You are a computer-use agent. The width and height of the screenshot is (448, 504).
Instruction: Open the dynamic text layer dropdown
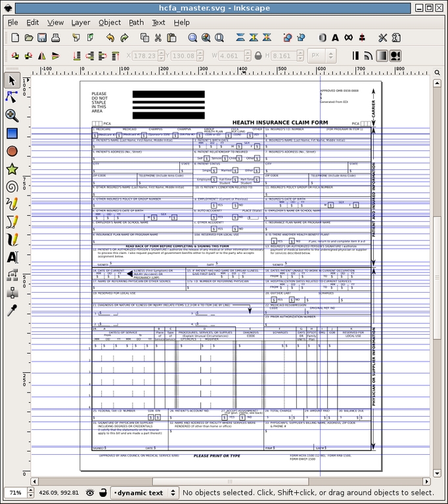[x=143, y=492]
